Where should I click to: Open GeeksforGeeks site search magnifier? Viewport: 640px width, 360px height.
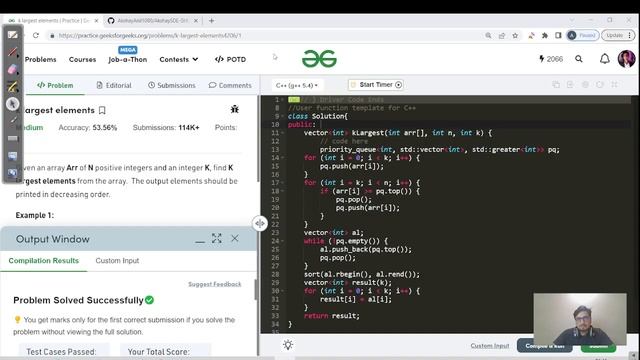pyautogui.click(x=579, y=59)
